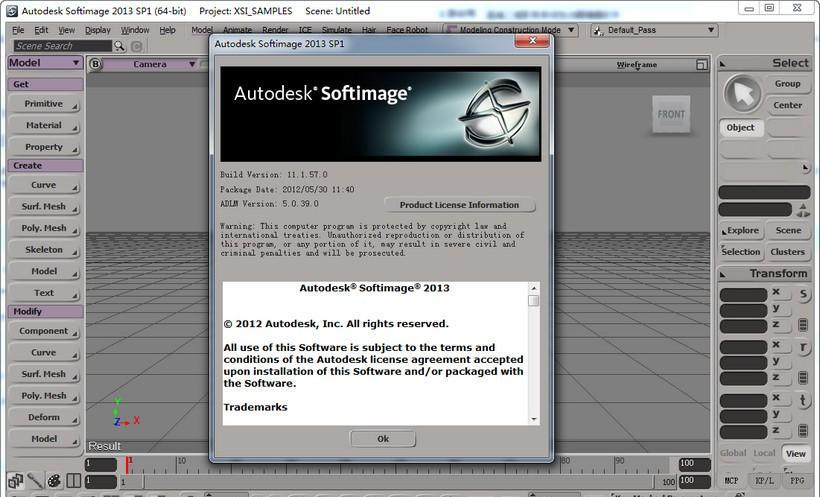Screen dimensions: 820x497
Task: Switch transform mode to View
Action: click(x=795, y=454)
